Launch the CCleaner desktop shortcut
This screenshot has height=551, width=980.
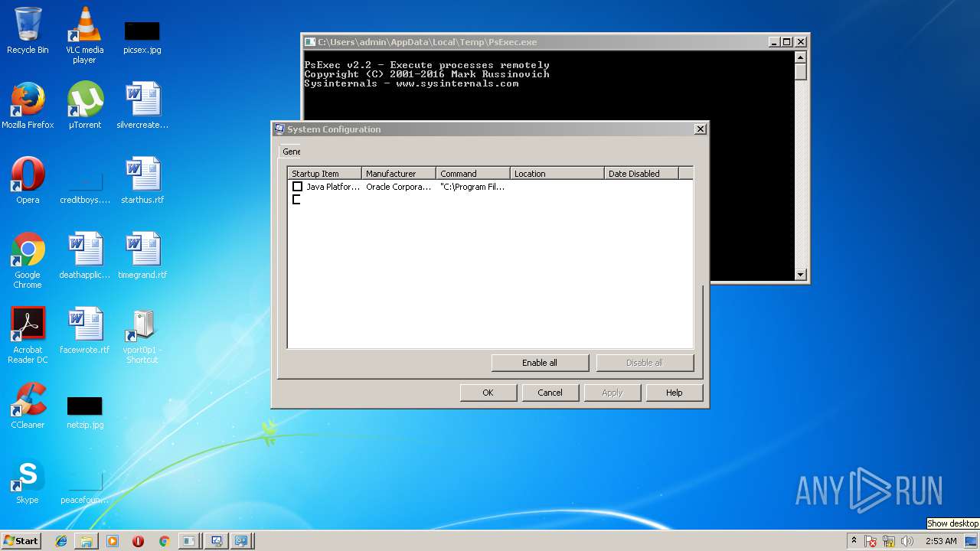pos(28,406)
